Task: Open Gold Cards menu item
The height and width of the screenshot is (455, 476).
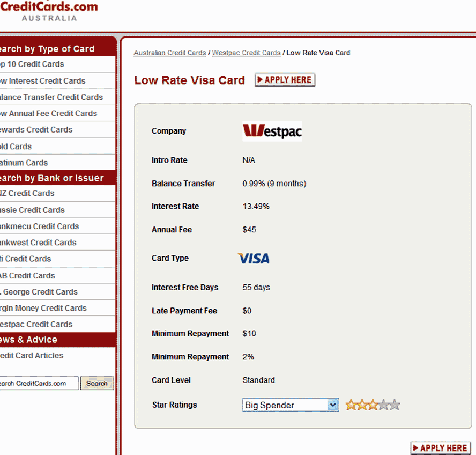Action: tap(58, 146)
